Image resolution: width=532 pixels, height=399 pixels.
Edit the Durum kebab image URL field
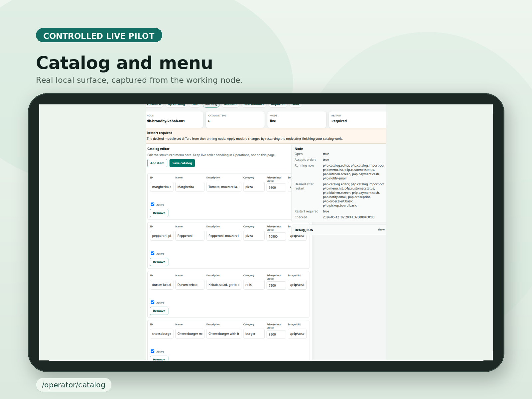tap(297, 285)
